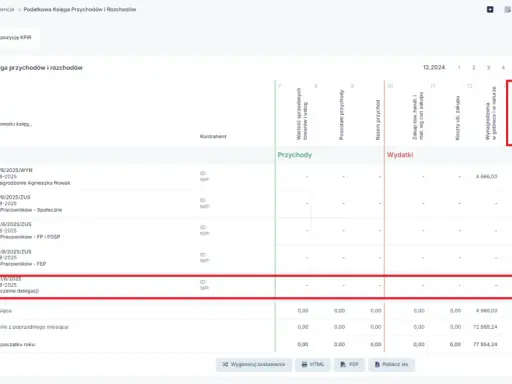Click the początku roku summary label
Screen dimensions: 512x384
point(18,344)
